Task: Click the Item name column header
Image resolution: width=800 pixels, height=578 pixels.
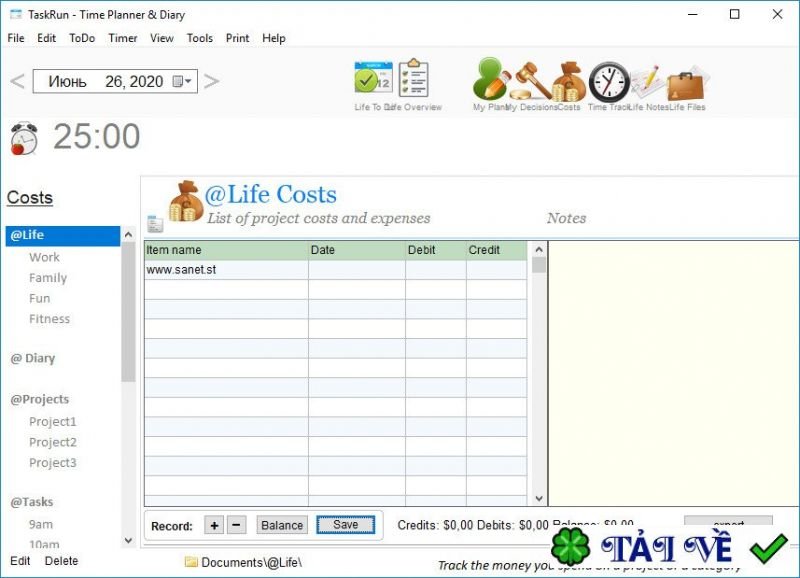Action: [227, 250]
